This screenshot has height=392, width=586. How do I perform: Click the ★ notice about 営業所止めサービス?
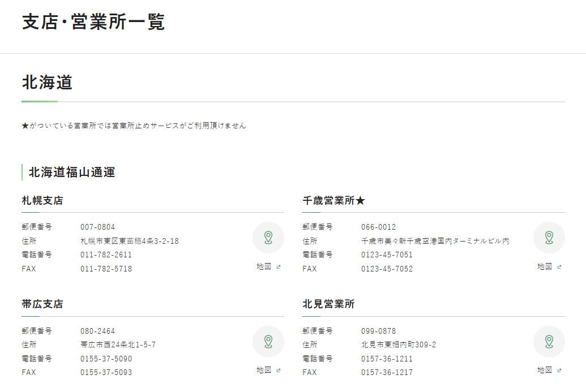click(134, 126)
